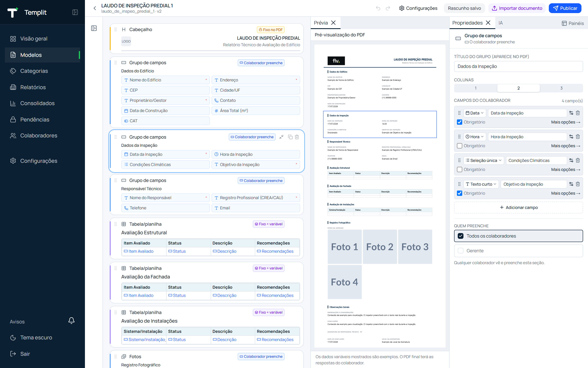The width and height of the screenshot is (588, 368).
Task: Select the CAT field in Dados do Edifício
Action: point(165,121)
